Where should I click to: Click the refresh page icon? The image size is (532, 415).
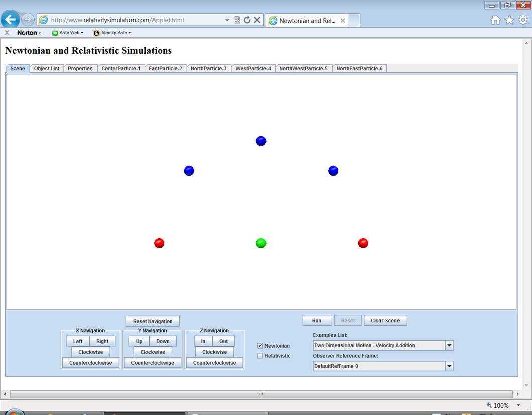coord(247,20)
